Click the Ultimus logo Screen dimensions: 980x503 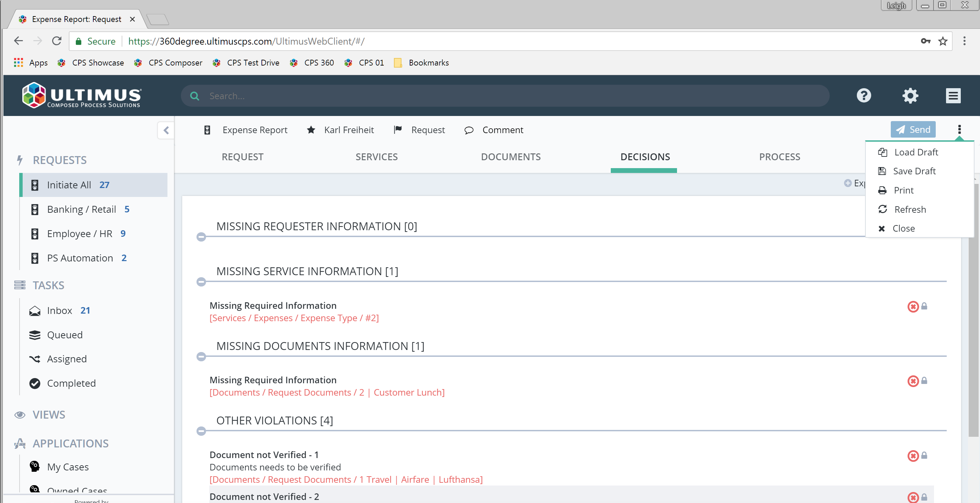click(82, 95)
